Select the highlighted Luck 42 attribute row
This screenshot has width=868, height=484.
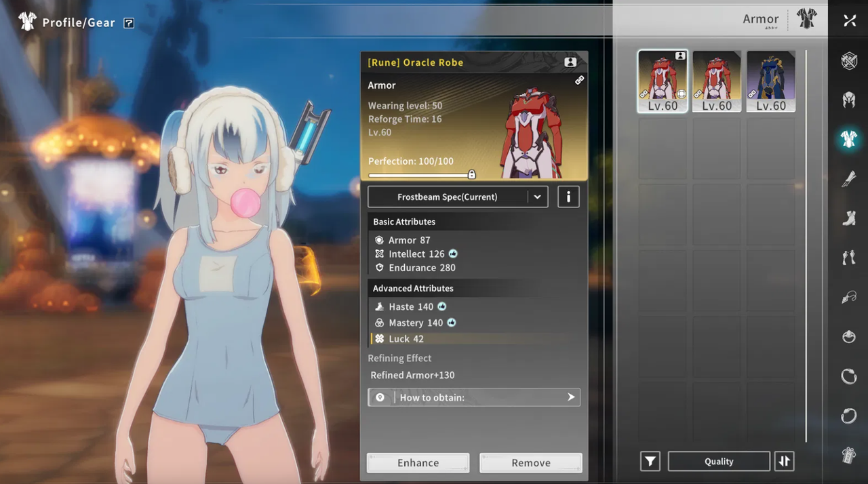click(474, 339)
